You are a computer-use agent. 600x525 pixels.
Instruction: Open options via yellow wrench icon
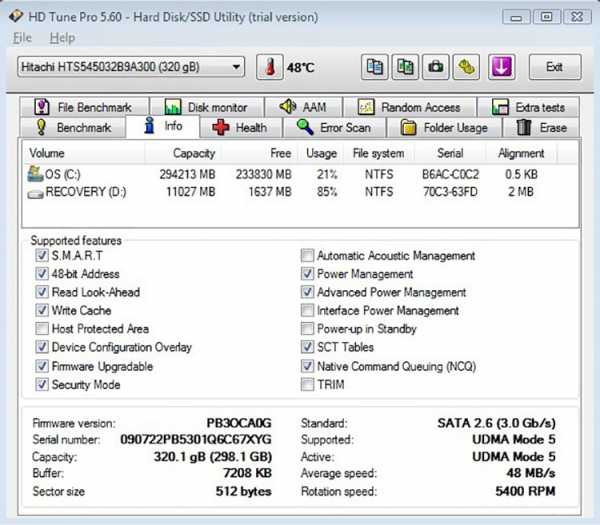tap(466, 67)
